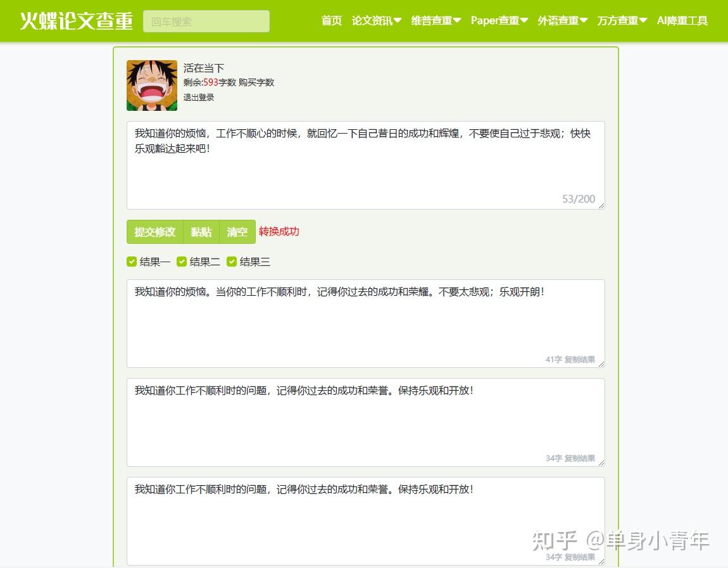This screenshot has width=728, height=570.
Task: Uncheck the 结果一 checkbox
Action: 131,261
